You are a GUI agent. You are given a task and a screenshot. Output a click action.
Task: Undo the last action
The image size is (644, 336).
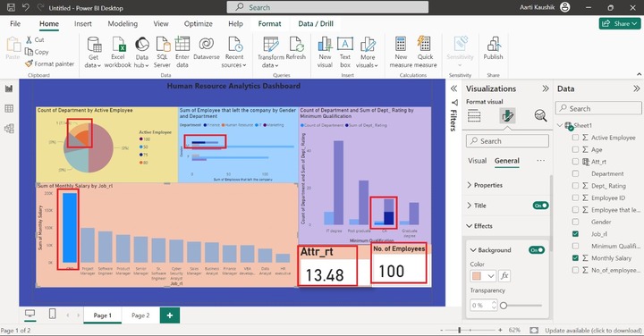coord(25,7)
